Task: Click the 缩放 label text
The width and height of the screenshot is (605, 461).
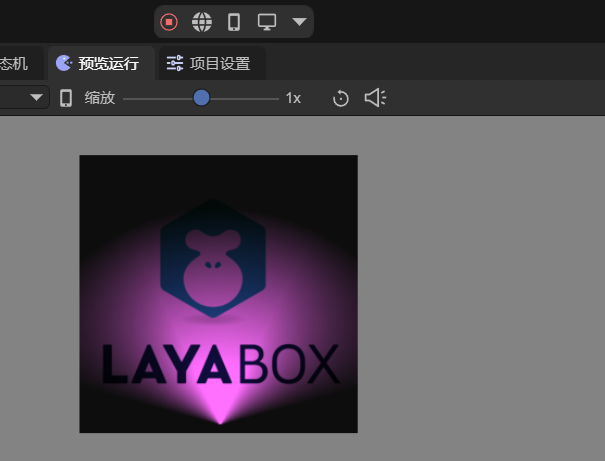Action: coord(99,98)
